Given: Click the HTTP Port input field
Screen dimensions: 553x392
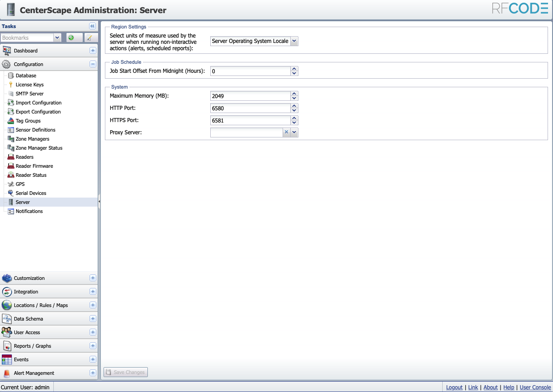Looking at the screenshot, I should click(250, 108).
